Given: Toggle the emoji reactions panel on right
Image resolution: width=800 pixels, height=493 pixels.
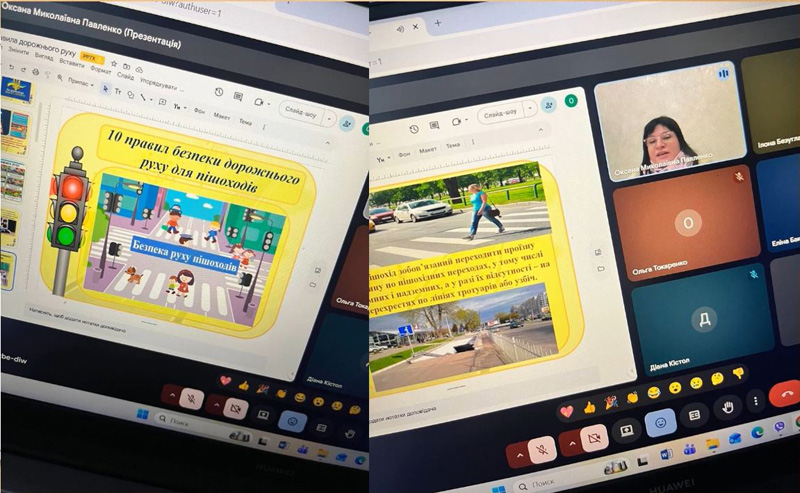Looking at the screenshot, I should 660,422.
